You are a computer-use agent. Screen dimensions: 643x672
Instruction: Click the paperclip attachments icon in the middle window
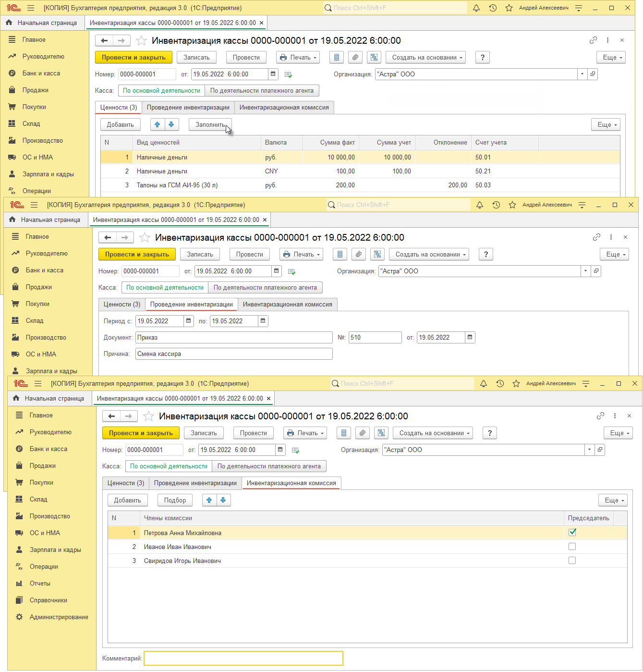pyautogui.click(x=358, y=254)
